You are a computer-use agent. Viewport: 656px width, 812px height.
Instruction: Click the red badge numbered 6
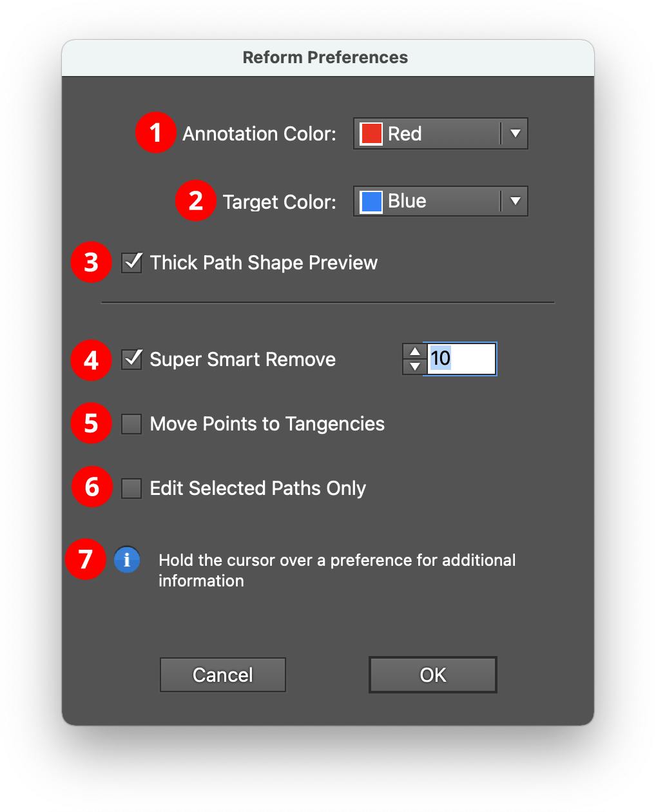(x=90, y=488)
